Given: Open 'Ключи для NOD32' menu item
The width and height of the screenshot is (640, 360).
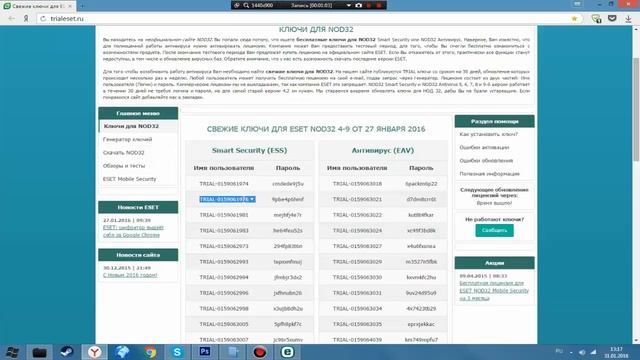Looking at the screenshot, I should [131, 126].
